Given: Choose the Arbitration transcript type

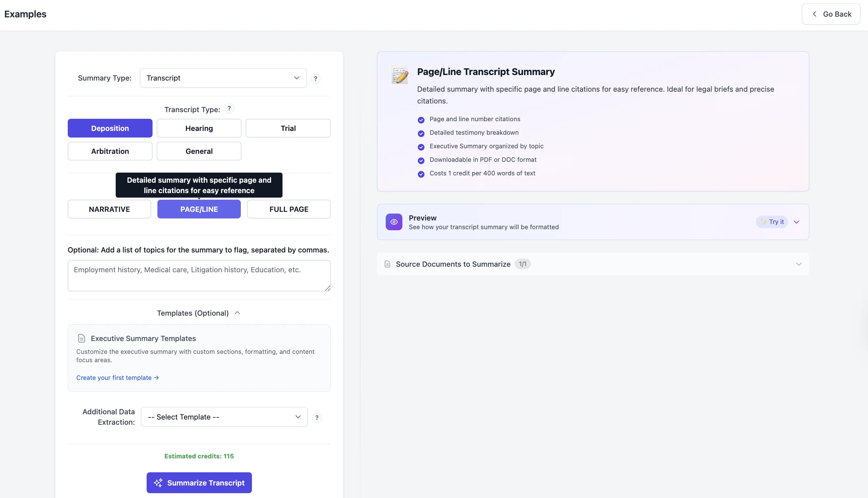Looking at the screenshot, I should point(110,151).
